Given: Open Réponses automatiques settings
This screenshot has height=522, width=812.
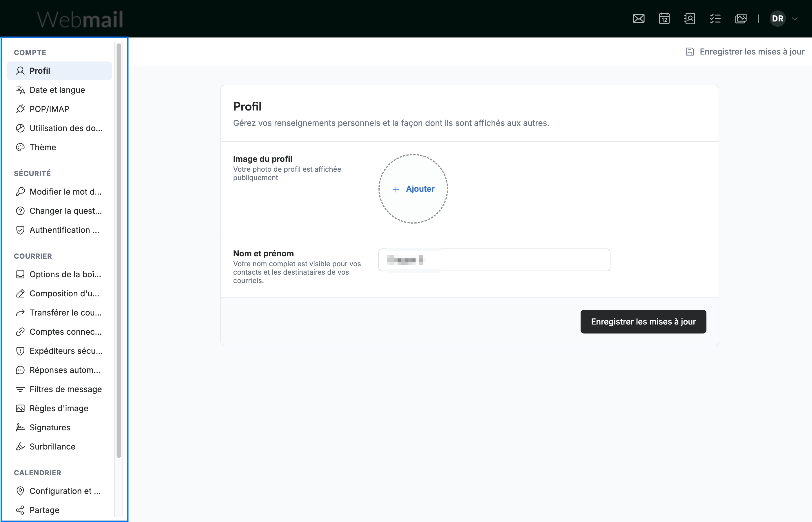Looking at the screenshot, I should tap(59, 370).
